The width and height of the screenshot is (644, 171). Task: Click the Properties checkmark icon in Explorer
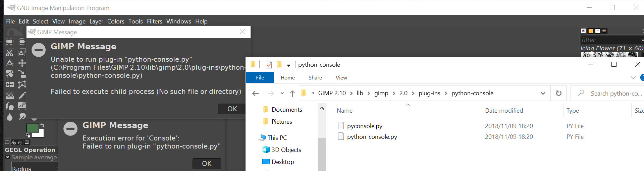pos(269,65)
